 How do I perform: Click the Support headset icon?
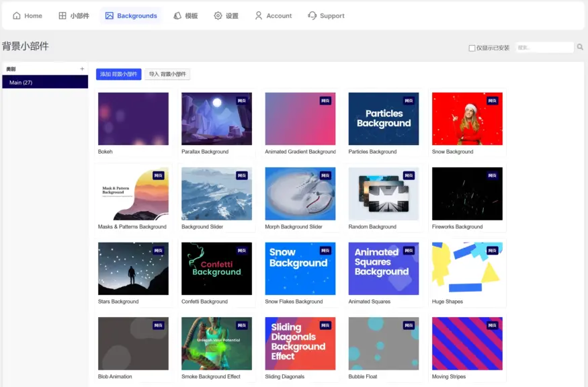pyautogui.click(x=312, y=15)
